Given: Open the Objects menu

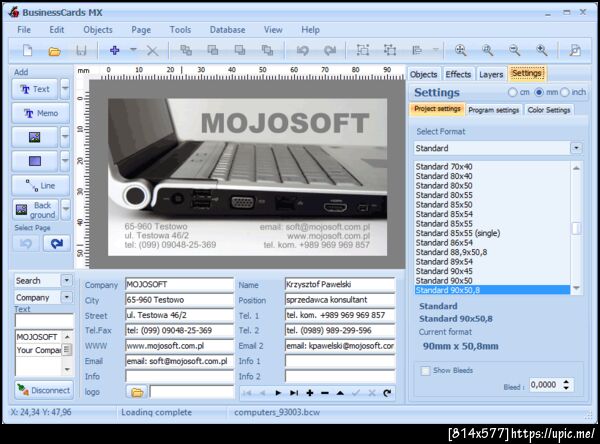Looking at the screenshot, I should click(x=98, y=30).
